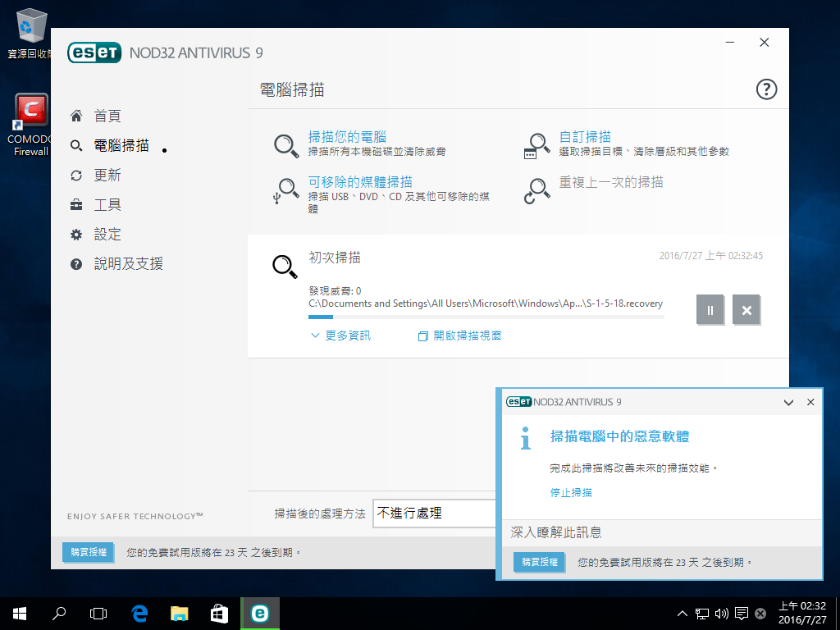Click the refresh icon beside 更新
This screenshot has height=630, width=840.
tap(76, 176)
